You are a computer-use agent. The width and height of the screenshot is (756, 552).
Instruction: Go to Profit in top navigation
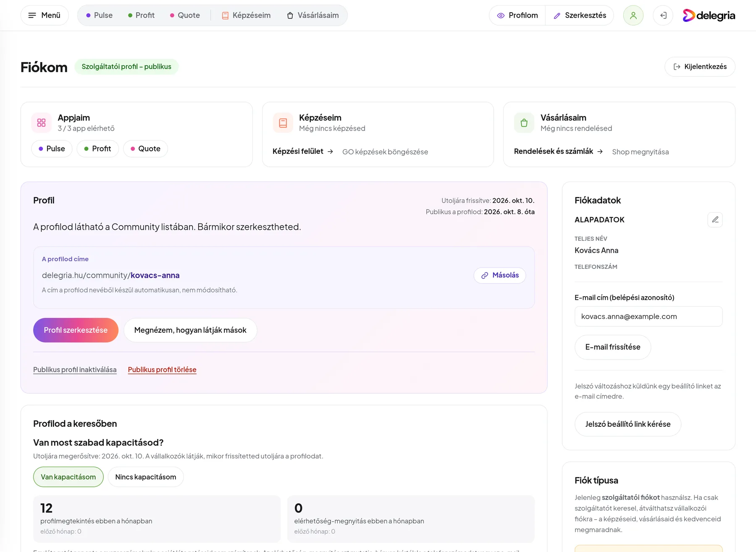141,15
